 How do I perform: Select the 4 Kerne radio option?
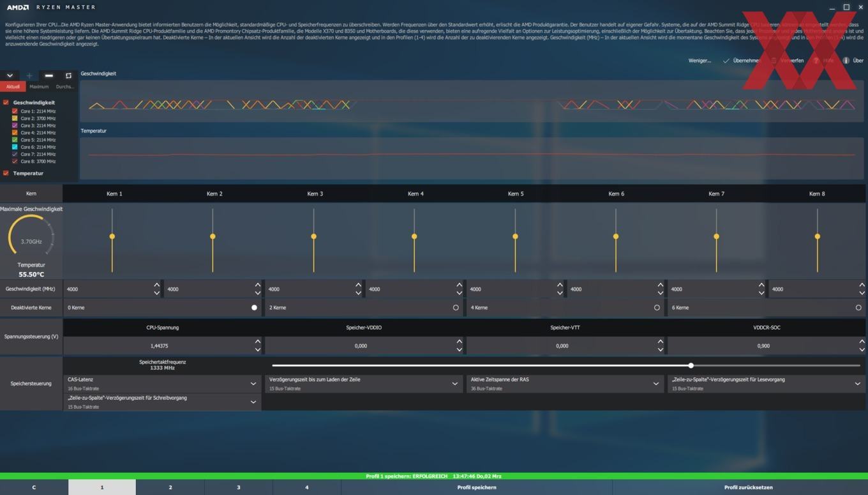(657, 307)
